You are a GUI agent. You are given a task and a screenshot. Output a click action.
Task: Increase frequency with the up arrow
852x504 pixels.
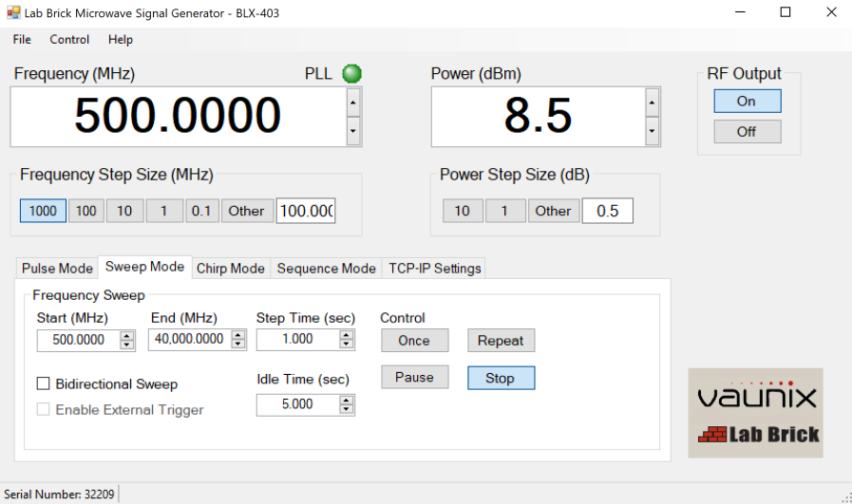[353, 103]
